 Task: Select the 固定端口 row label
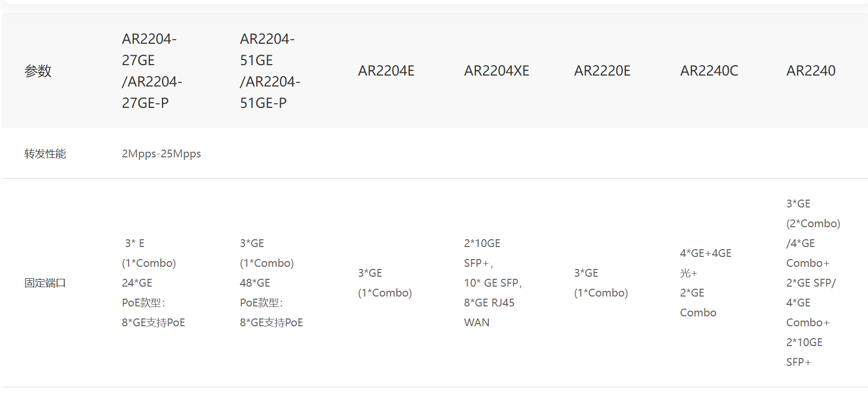(x=45, y=283)
